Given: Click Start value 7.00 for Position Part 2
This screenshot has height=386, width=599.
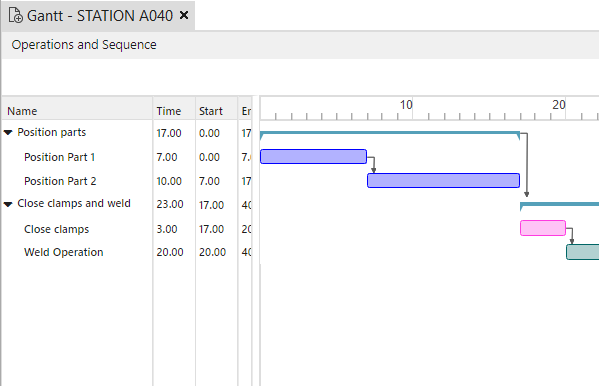Looking at the screenshot, I should pos(209,181).
